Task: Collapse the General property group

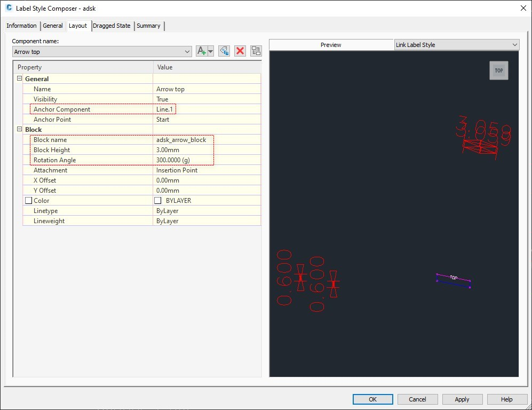Action: click(x=19, y=78)
